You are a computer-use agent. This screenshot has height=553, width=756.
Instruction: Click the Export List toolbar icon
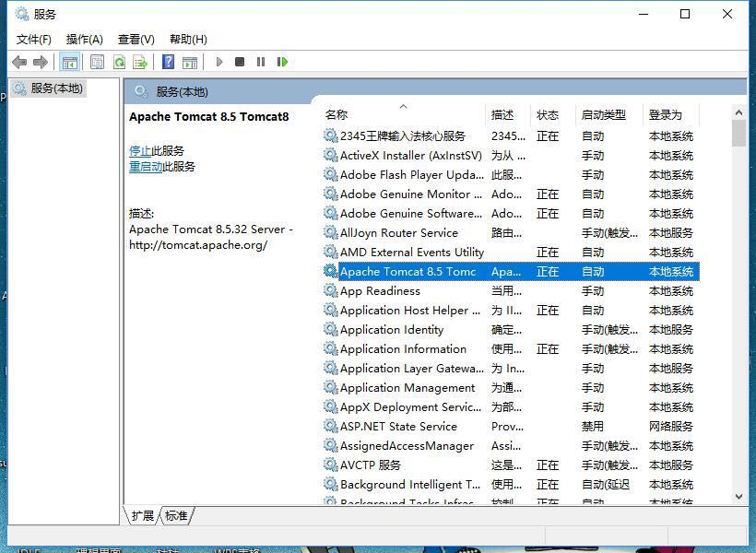(140, 62)
